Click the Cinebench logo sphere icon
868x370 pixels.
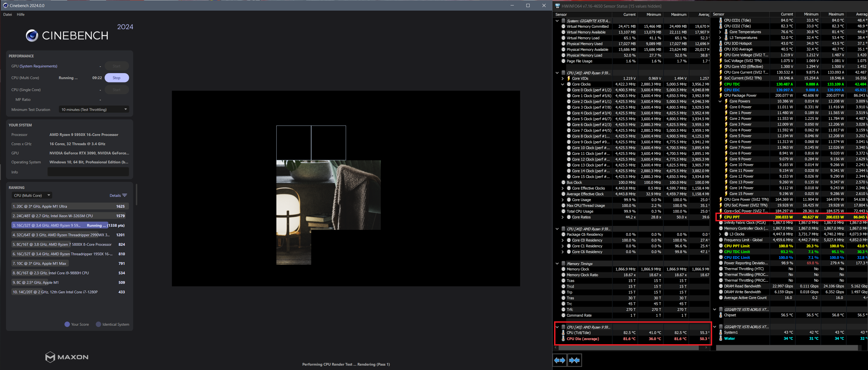tap(32, 35)
